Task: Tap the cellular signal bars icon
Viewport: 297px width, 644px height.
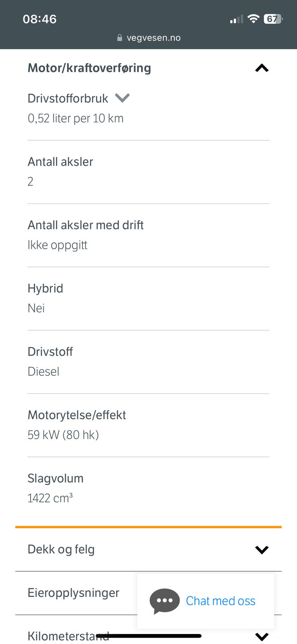Action: pyautogui.click(x=236, y=19)
